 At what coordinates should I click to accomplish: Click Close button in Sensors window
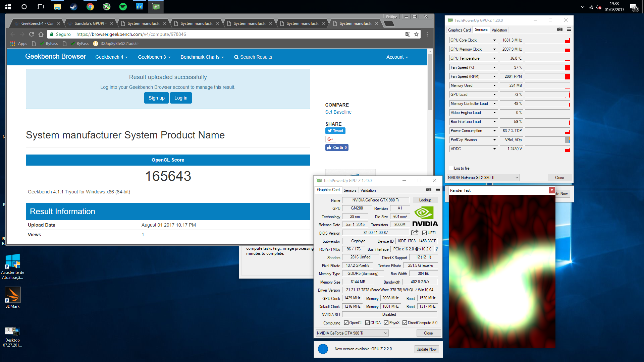click(559, 178)
